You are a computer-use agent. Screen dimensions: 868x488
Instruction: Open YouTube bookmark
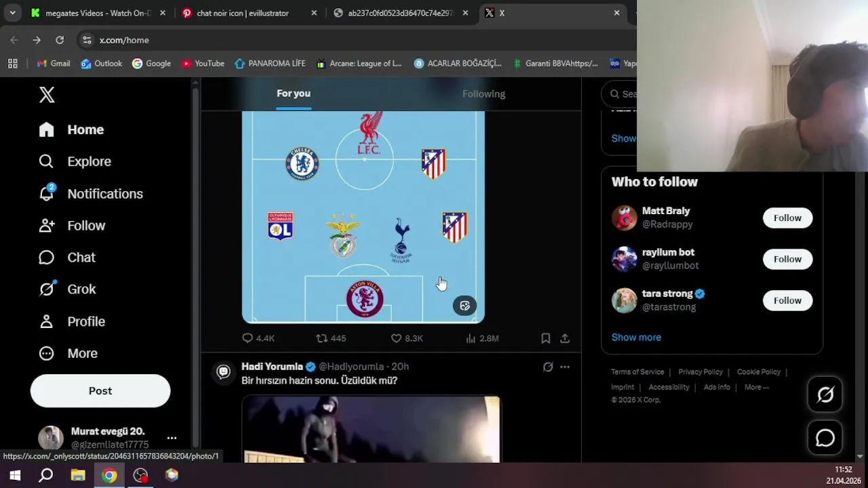[203, 63]
